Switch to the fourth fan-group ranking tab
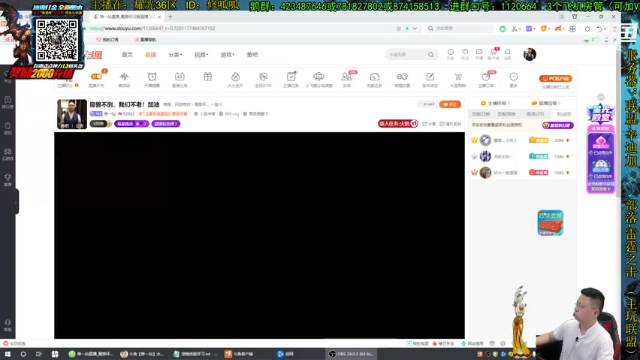640x360 pixels. click(564, 114)
